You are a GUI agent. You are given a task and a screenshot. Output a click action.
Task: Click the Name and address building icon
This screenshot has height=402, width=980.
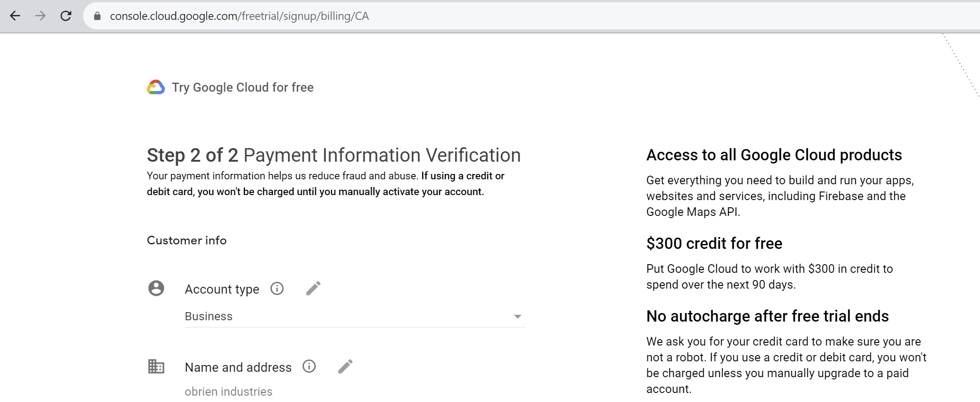tap(156, 367)
